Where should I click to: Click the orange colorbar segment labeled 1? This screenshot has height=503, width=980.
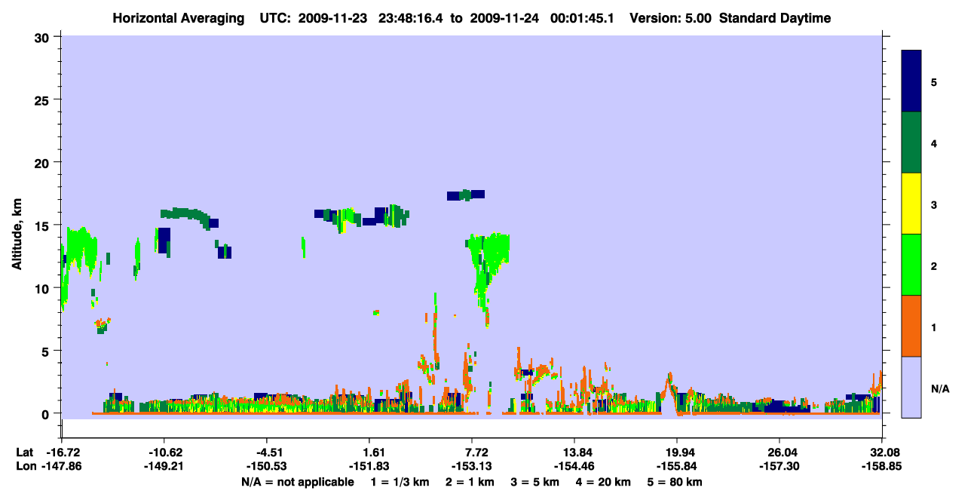pos(911,326)
